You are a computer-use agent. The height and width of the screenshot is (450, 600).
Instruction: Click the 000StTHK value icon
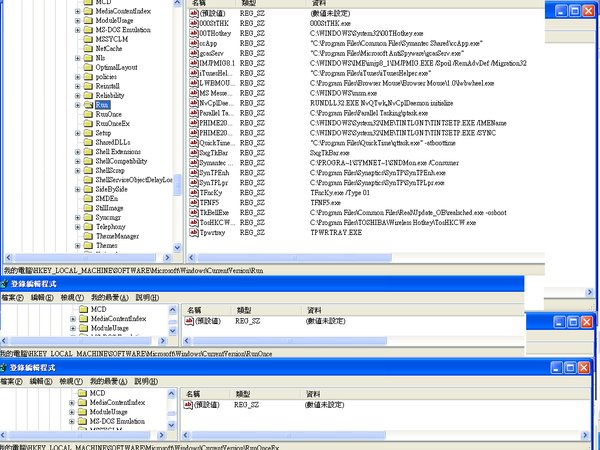tap(194, 23)
